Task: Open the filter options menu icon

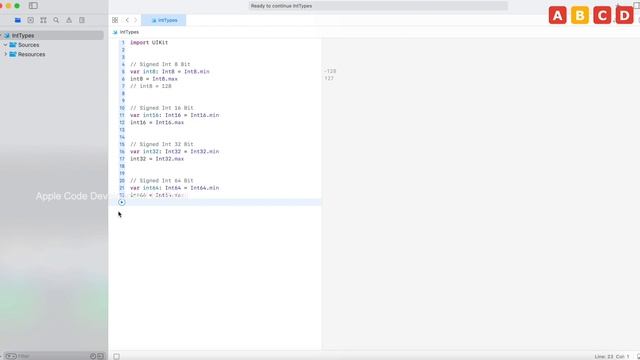Action: pyautogui.click(x=11, y=356)
